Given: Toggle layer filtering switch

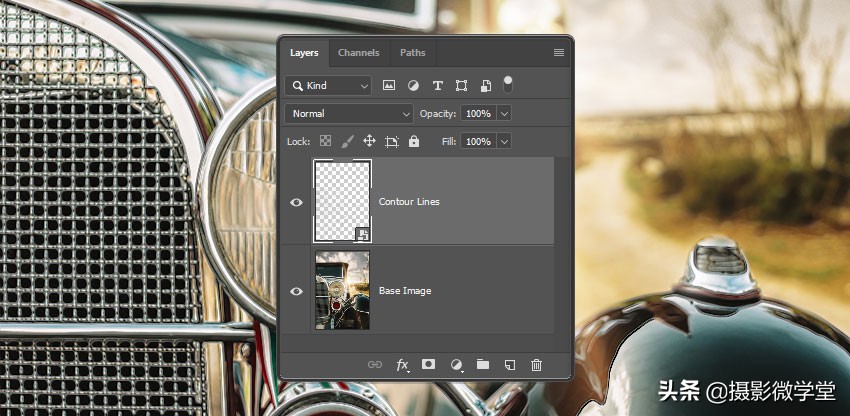Looking at the screenshot, I should click(507, 84).
